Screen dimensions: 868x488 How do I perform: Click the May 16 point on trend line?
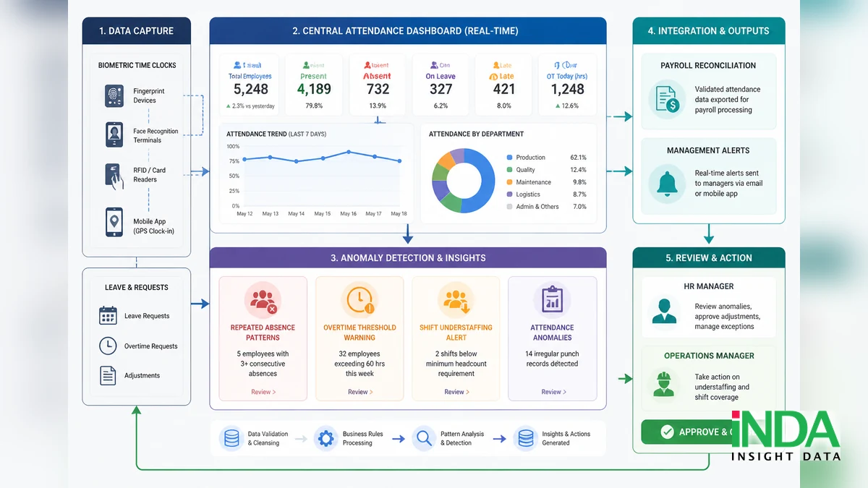(x=349, y=152)
